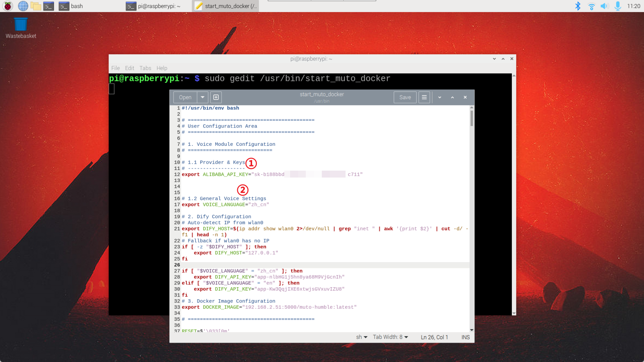
Task: Close the pi@raspberrypi terminal window
Action: (x=512, y=59)
